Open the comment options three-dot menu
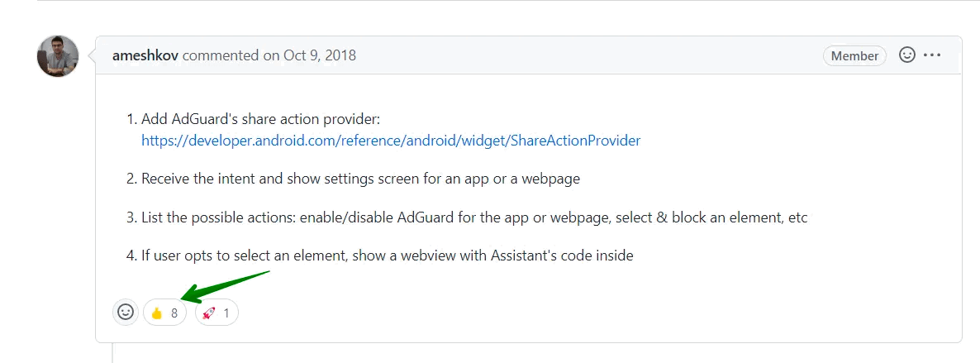 click(x=933, y=55)
